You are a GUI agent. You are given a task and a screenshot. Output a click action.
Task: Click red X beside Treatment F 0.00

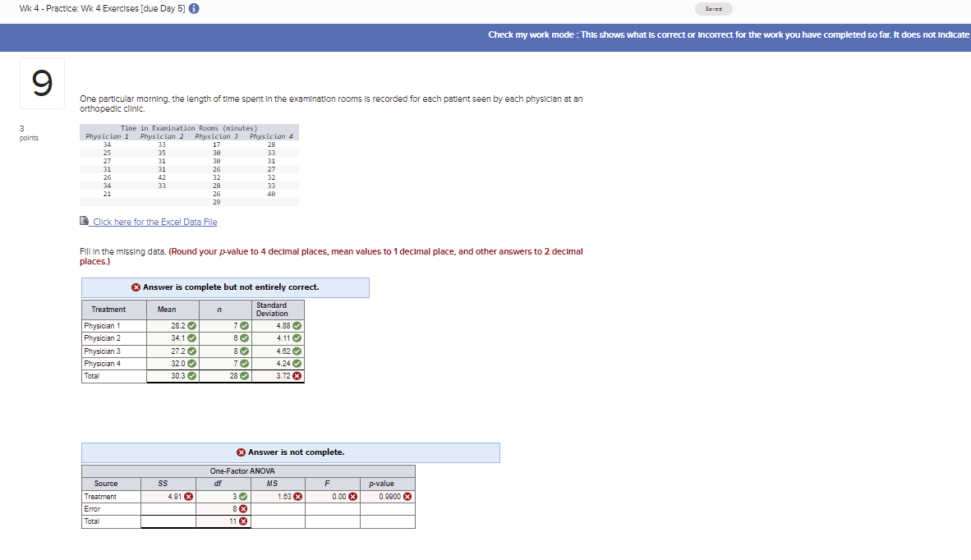pyautogui.click(x=353, y=497)
